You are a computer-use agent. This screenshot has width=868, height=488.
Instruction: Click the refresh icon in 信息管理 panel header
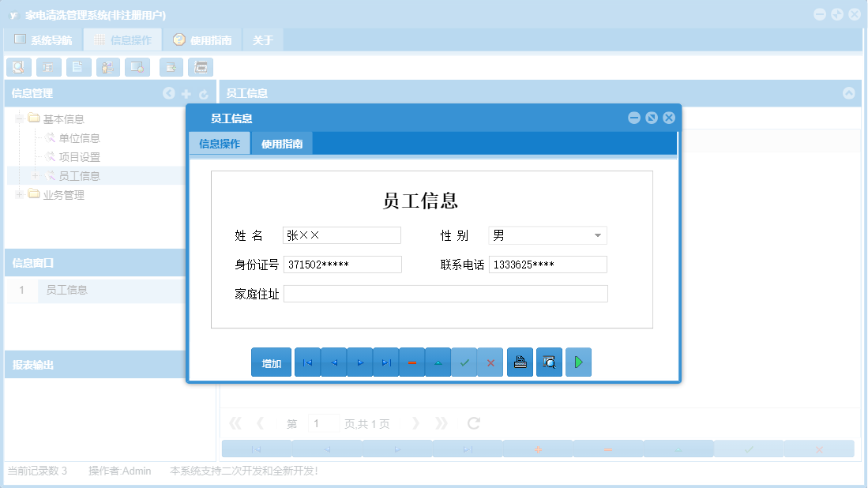(x=204, y=93)
